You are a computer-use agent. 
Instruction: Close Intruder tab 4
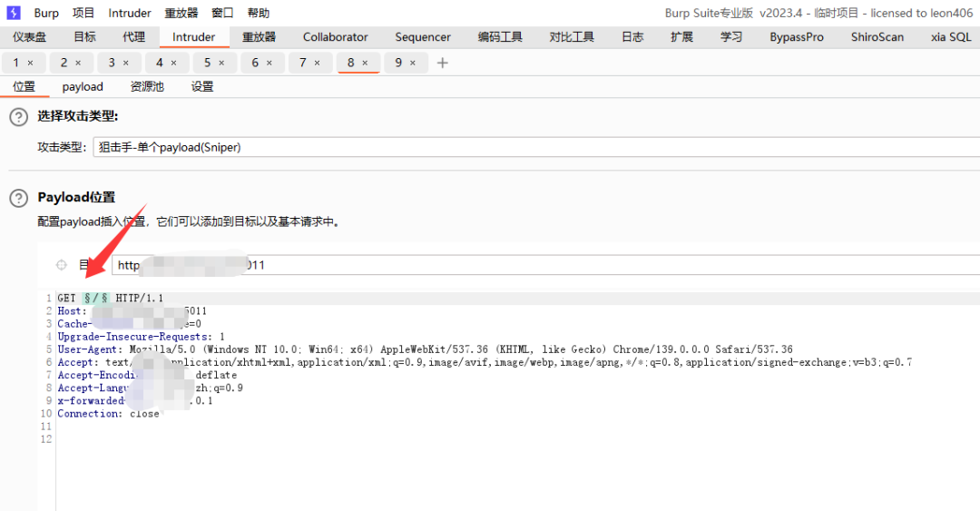point(173,64)
